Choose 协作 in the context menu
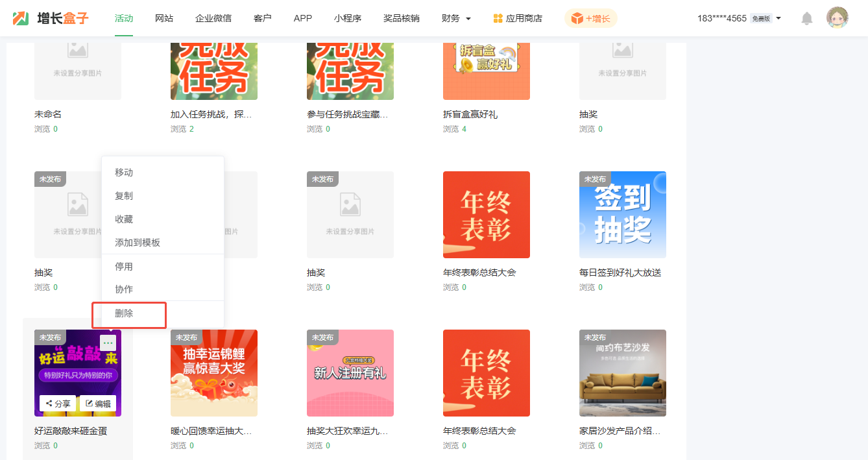The width and height of the screenshot is (868, 460). (163, 289)
